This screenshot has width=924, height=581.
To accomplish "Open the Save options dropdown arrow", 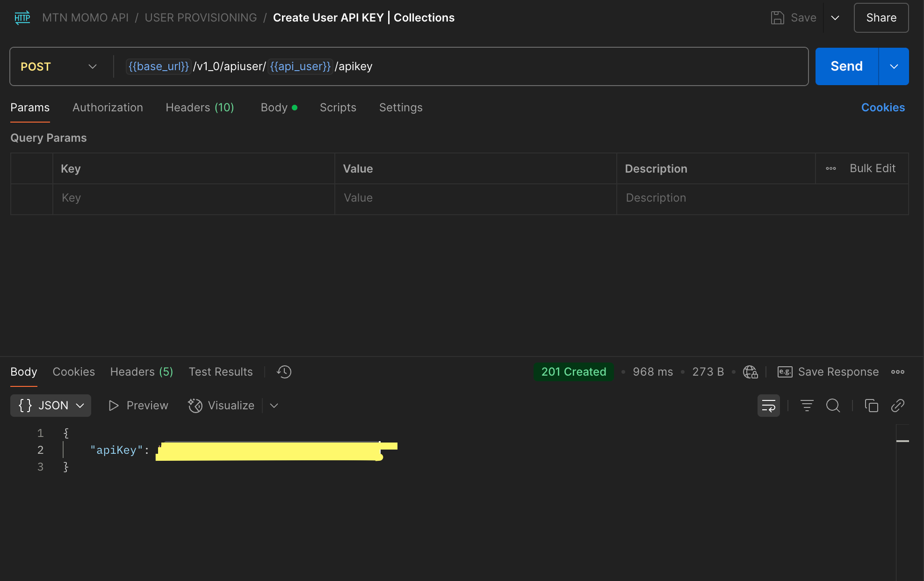I will (x=835, y=18).
